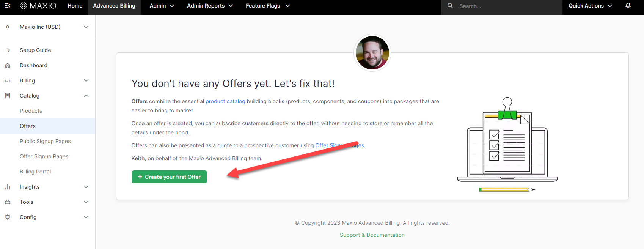
Task: Expand the Billing section chevron
Action: pyautogui.click(x=86, y=80)
